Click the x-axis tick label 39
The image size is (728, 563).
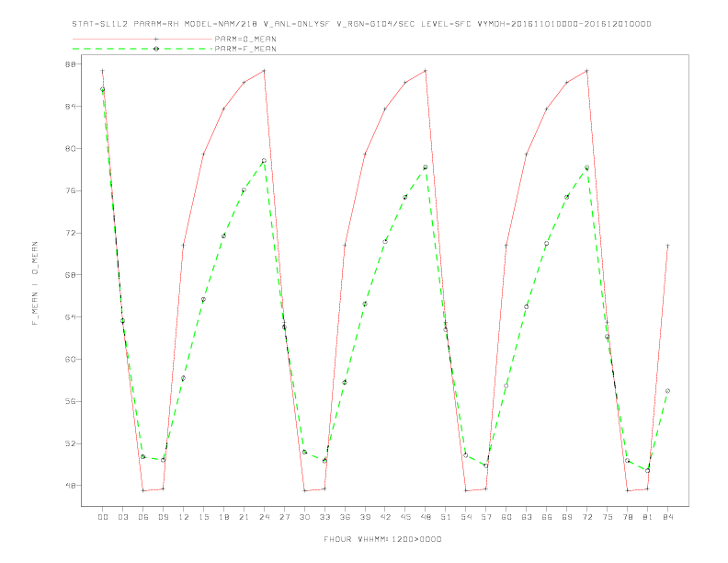pyautogui.click(x=365, y=517)
